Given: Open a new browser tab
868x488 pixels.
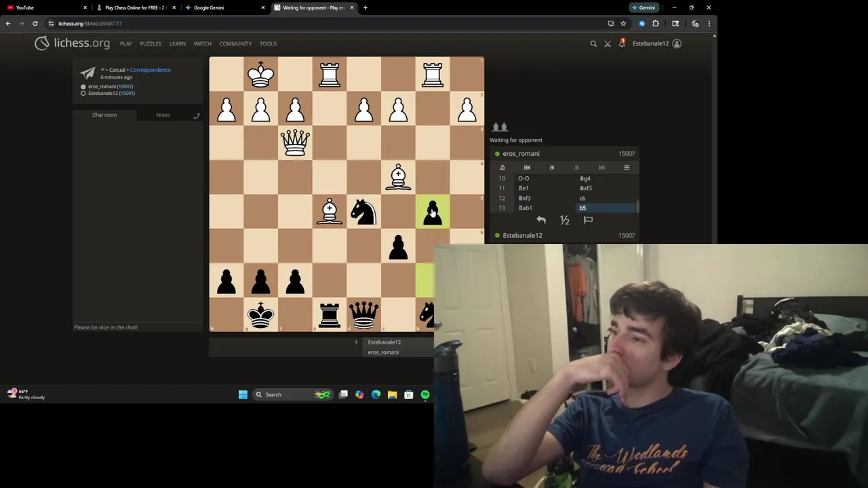Looking at the screenshot, I should (x=365, y=7).
